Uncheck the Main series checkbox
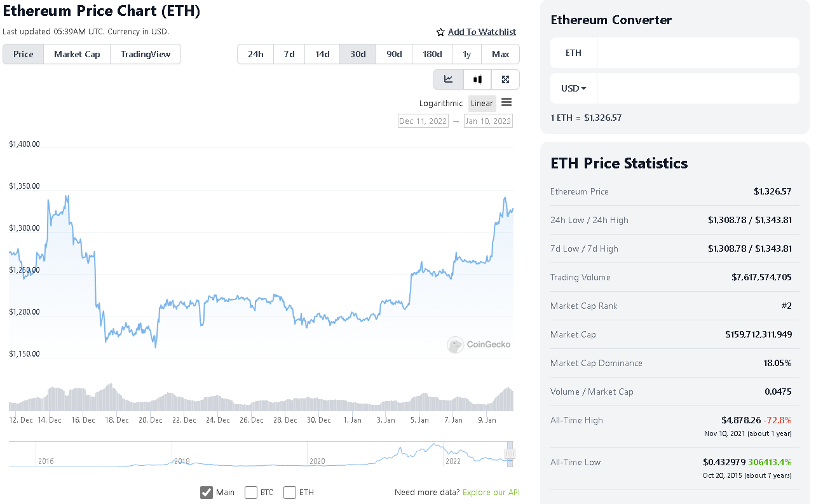Image resolution: width=816 pixels, height=504 pixels. [207, 493]
